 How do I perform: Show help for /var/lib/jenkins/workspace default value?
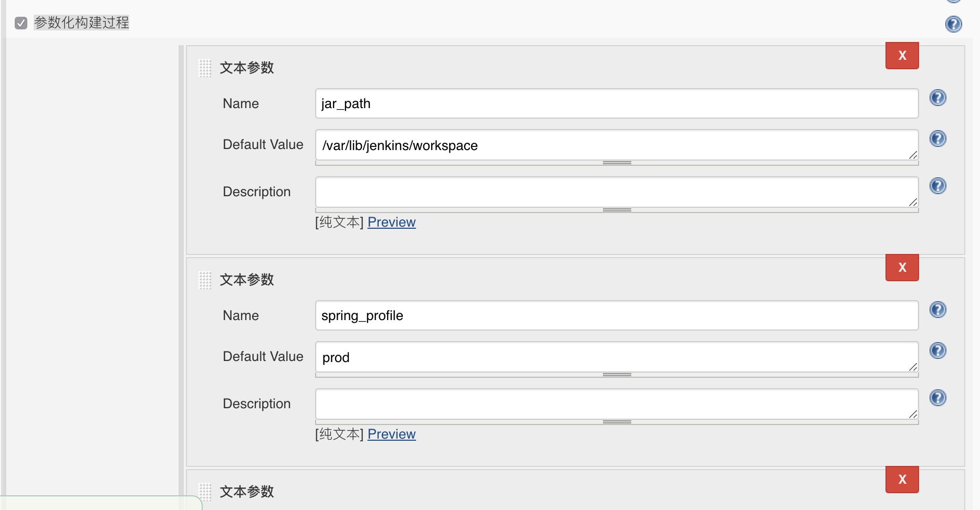click(937, 139)
